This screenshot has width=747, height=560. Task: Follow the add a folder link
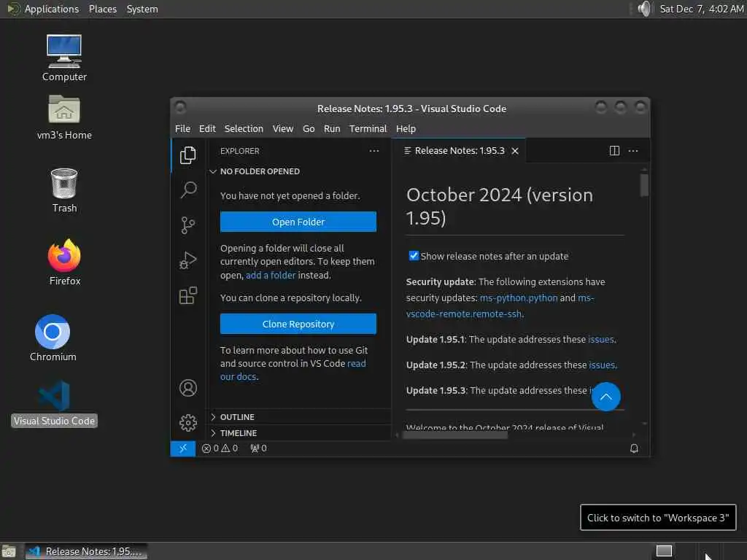click(271, 275)
